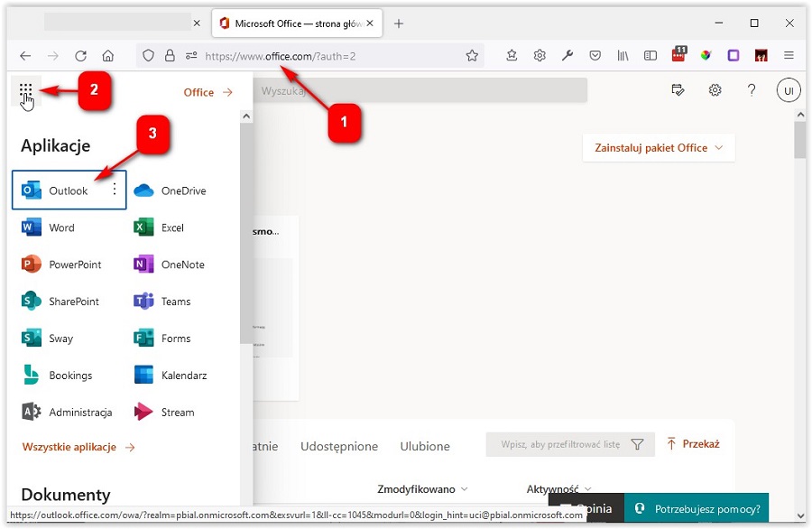Launch Word from the apps panel
The image size is (812, 529).
pos(48,227)
